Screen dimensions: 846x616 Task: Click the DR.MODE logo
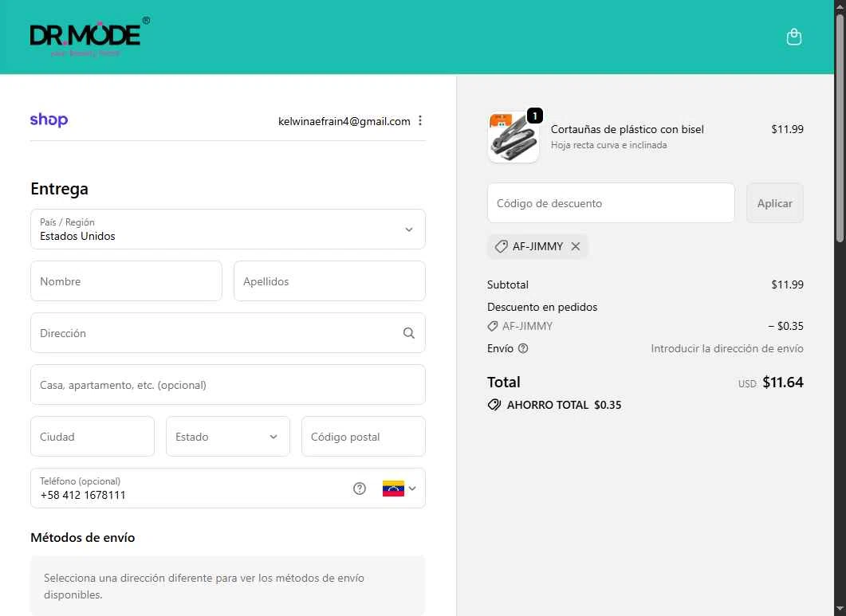[x=89, y=37]
